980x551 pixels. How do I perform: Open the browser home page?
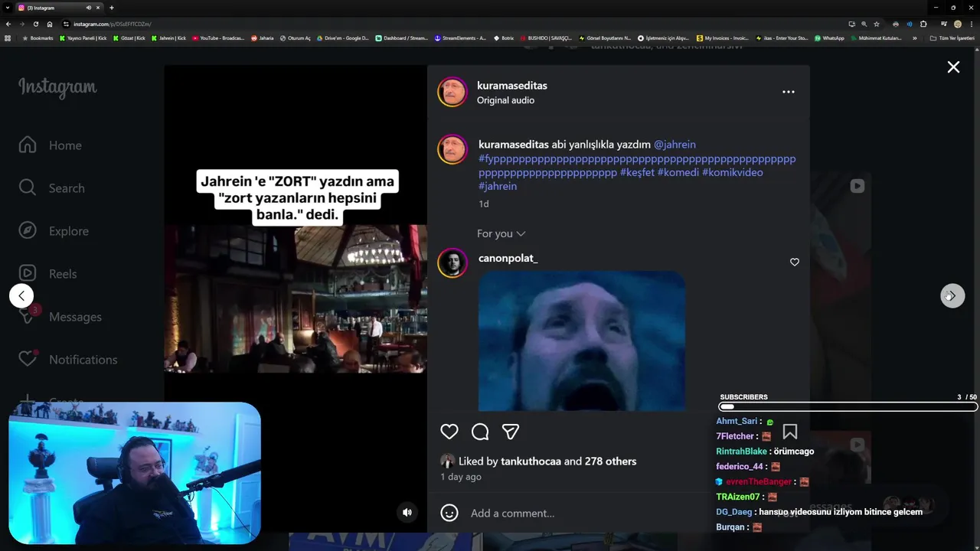pyautogui.click(x=50, y=24)
